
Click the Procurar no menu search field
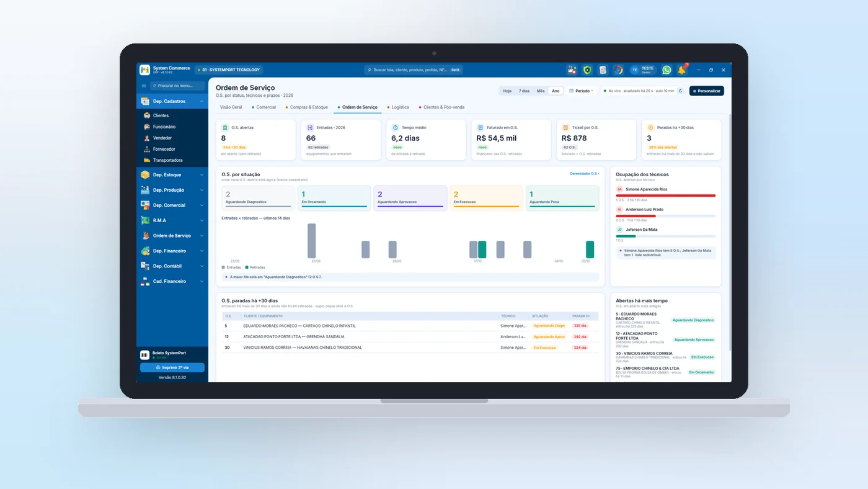177,86
